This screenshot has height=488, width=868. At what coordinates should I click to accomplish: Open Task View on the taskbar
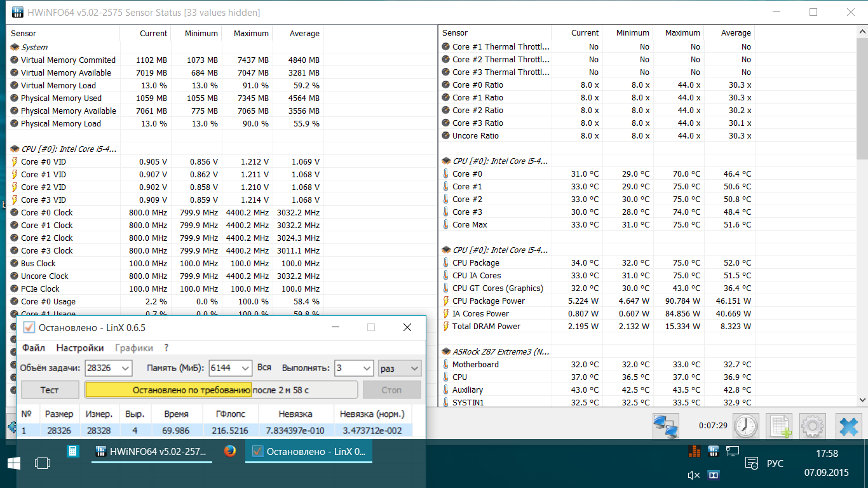point(43,463)
